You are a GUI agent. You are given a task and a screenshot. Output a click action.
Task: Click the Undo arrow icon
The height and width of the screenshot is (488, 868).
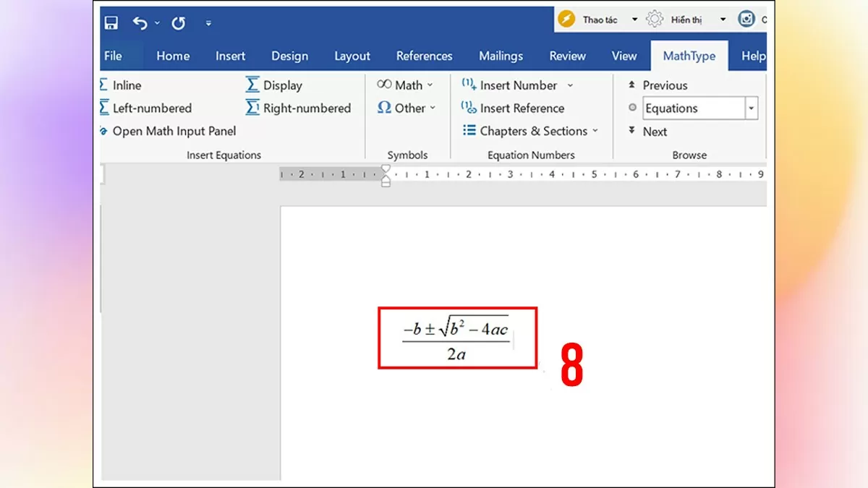tap(140, 22)
